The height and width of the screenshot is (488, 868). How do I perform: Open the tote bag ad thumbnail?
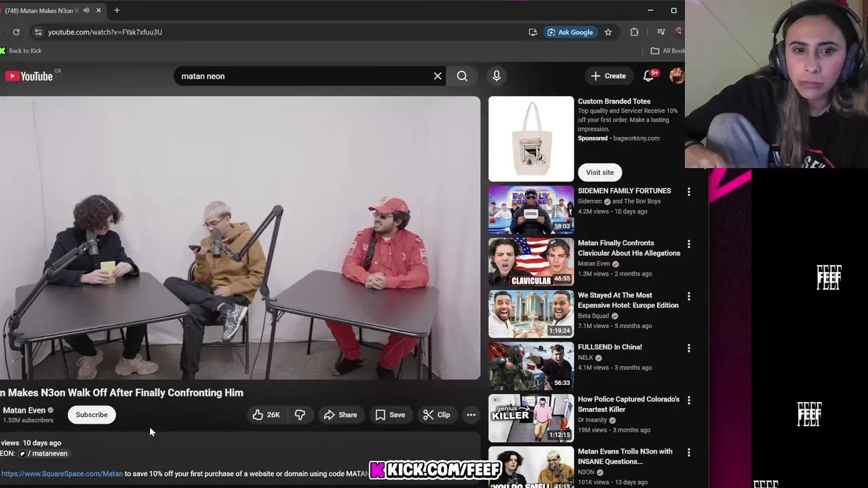pos(531,139)
